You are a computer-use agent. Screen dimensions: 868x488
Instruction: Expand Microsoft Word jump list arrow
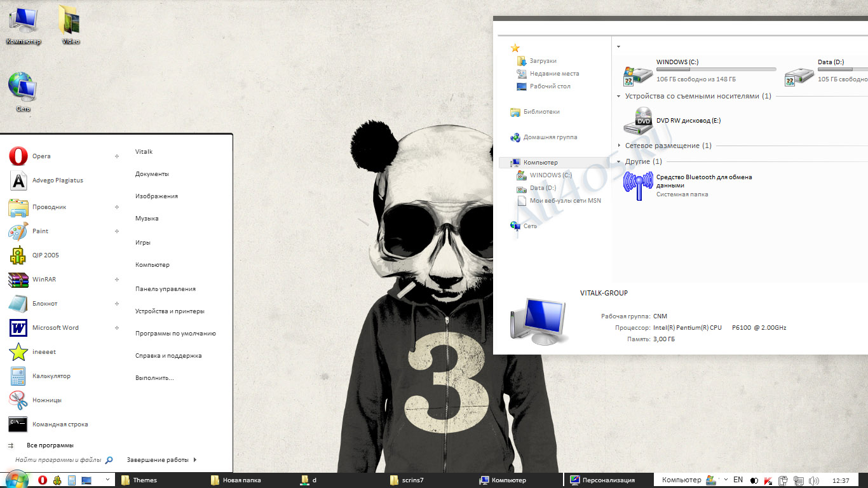coord(117,328)
